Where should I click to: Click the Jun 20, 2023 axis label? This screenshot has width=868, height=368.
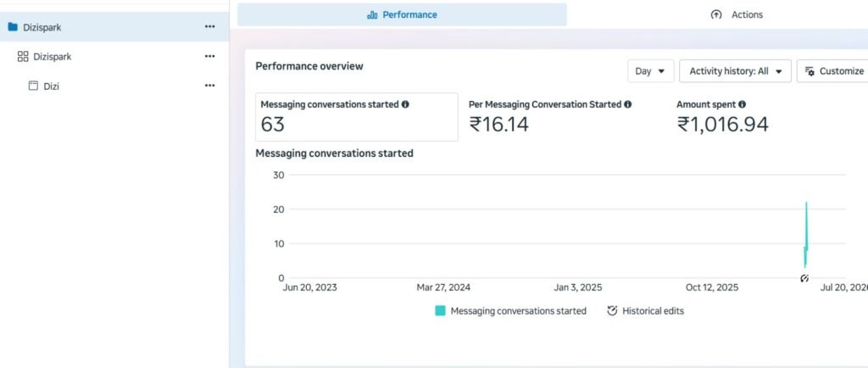click(x=309, y=287)
